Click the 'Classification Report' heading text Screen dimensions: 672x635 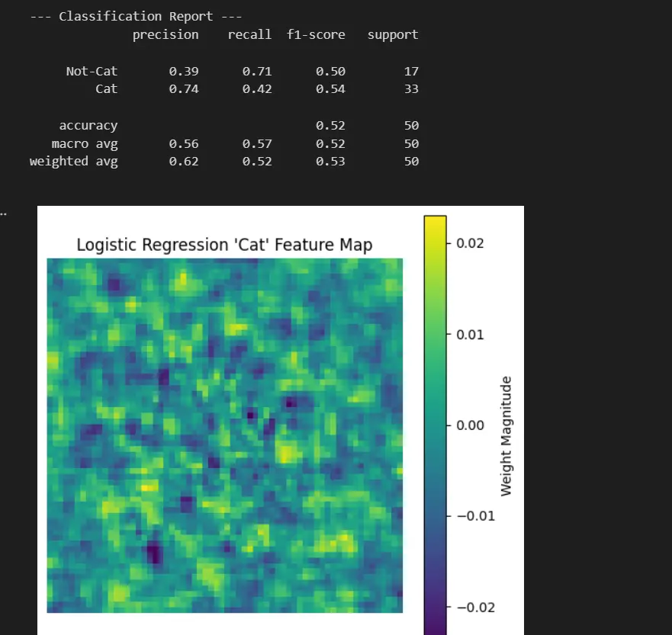[136, 16]
